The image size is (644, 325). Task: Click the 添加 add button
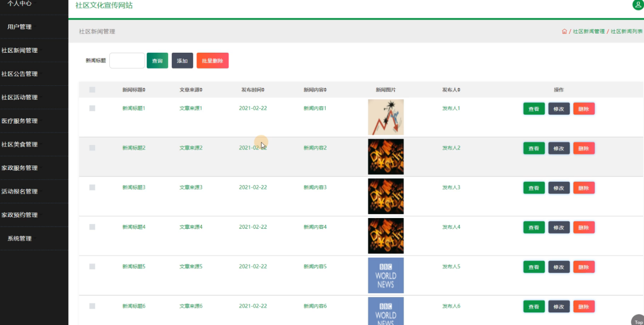click(182, 61)
